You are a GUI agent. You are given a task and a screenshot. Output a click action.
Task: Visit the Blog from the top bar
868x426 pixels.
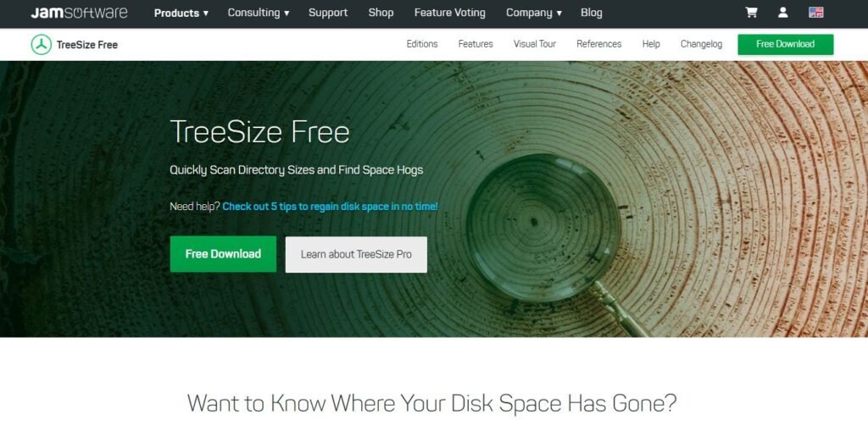591,13
